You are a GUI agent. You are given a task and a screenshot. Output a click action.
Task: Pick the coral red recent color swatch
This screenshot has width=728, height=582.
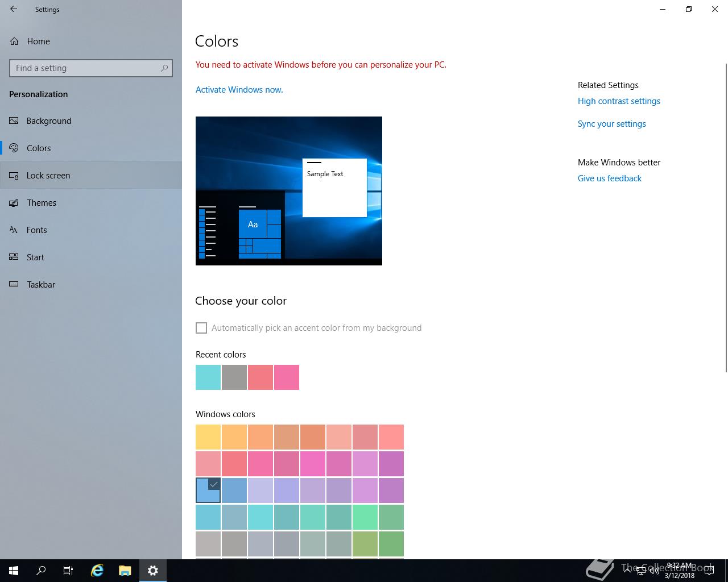pos(260,377)
